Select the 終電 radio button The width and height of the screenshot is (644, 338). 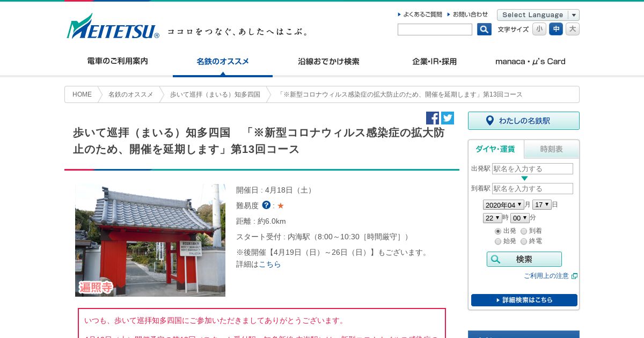point(524,241)
